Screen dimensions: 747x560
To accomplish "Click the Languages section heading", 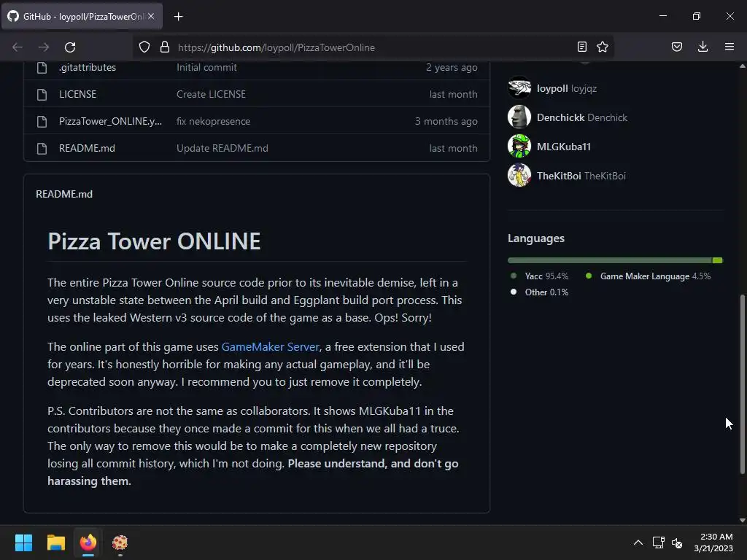I will tap(536, 238).
